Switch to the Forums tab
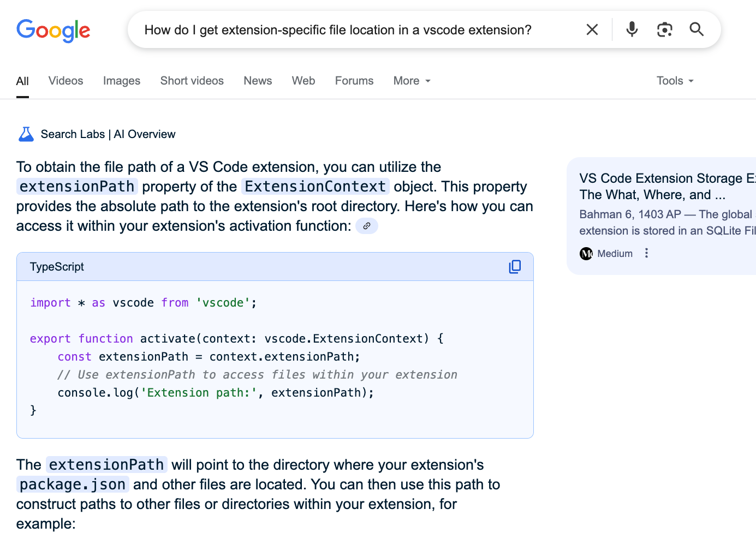 [354, 81]
